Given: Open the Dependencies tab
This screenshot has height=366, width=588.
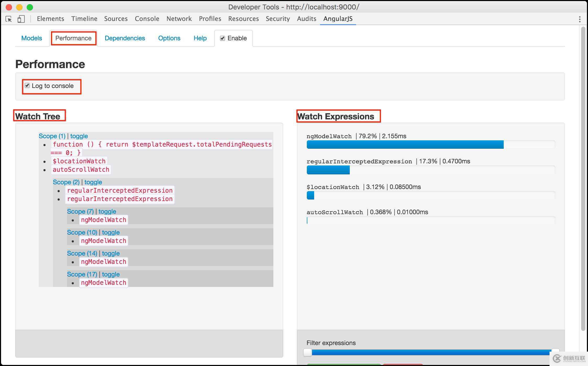Looking at the screenshot, I should coord(125,38).
